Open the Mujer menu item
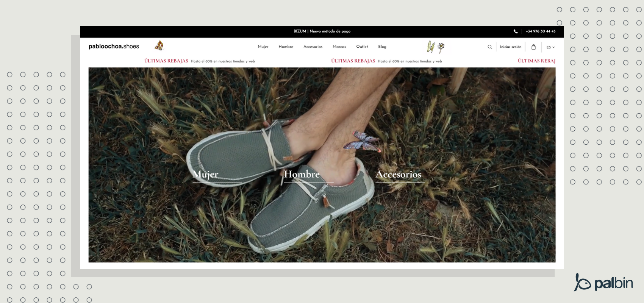Image resolution: width=644 pixels, height=303 pixels. pos(263,47)
